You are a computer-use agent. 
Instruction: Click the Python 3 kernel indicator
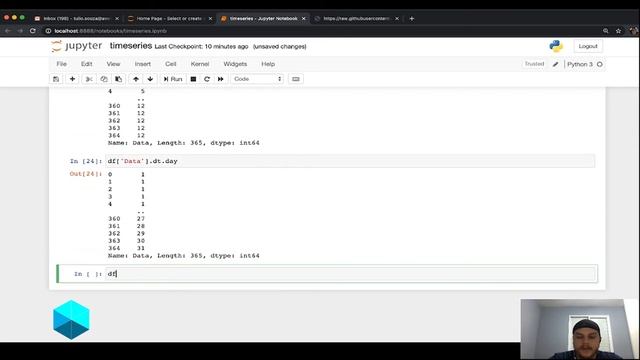(580, 64)
